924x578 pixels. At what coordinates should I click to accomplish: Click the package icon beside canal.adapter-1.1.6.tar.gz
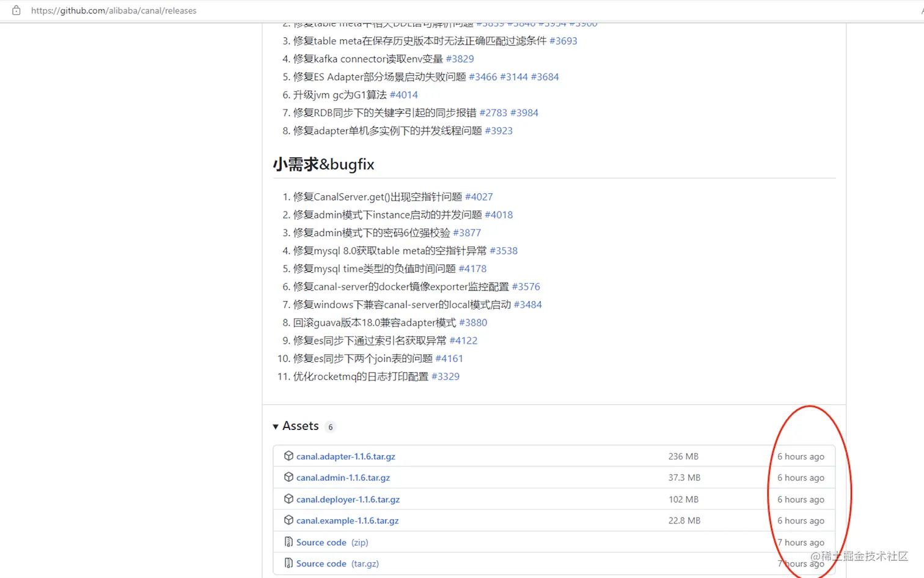tap(288, 456)
